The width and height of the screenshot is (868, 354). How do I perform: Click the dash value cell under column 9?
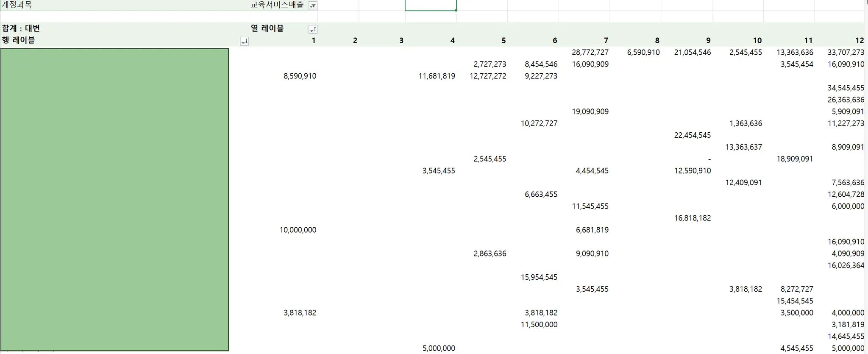tap(709, 159)
